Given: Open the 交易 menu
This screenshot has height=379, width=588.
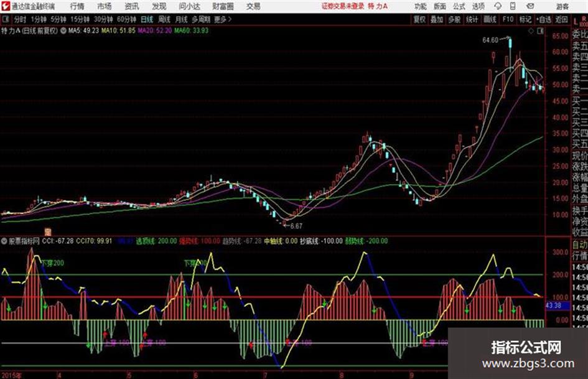Looking at the screenshot, I should click(253, 6).
